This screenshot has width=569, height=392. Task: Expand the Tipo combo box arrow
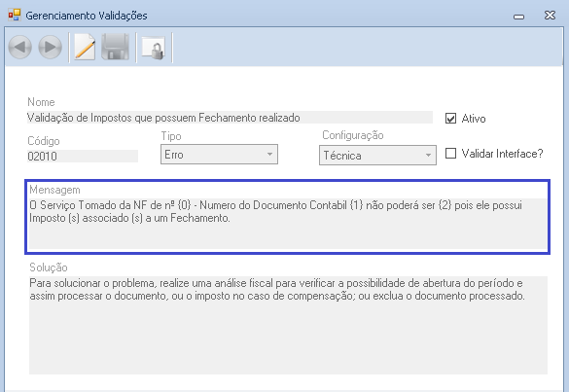pyautogui.click(x=269, y=155)
